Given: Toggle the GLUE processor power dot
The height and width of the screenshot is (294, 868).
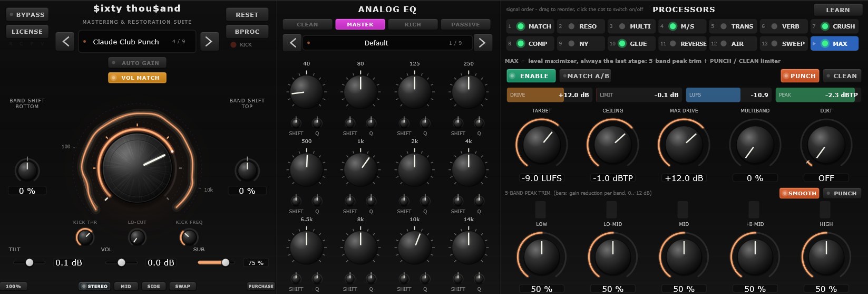Looking at the screenshot, I should (622, 44).
